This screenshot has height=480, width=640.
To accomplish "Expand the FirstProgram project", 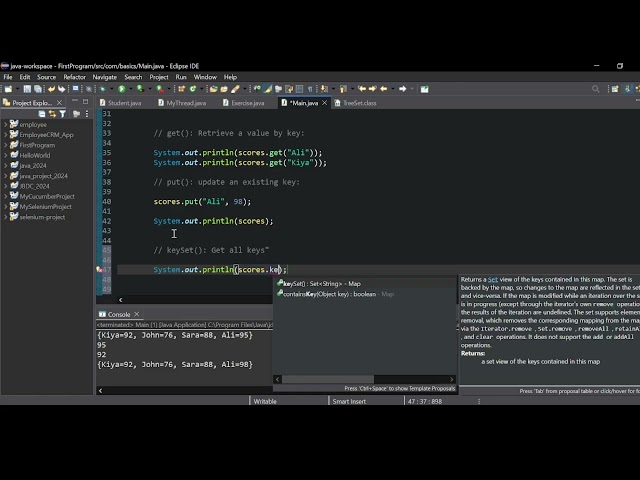I will click(x=5, y=145).
